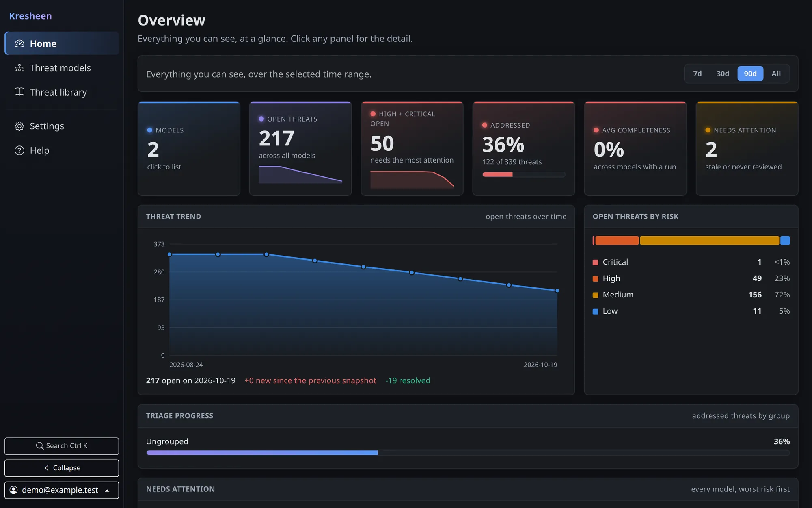Open the Open Threats 217 card
812x508 pixels.
click(300, 148)
